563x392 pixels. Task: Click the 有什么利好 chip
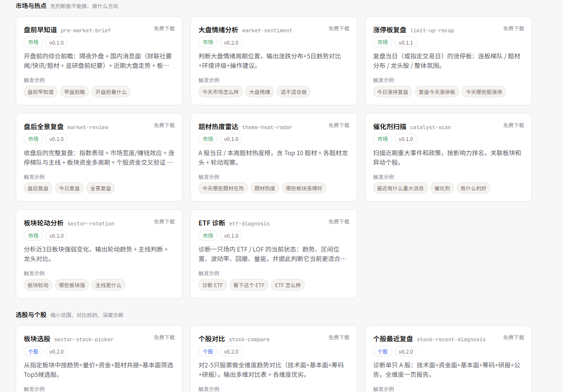pyautogui.click(x=474, y=188)
